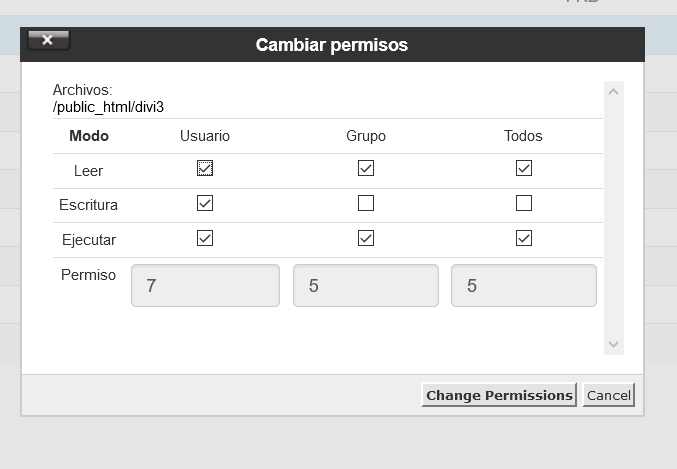Viewport: 677px width, 469px height.
Task: Toggle Ejecutar permission for Grupo
Action: 366,238
